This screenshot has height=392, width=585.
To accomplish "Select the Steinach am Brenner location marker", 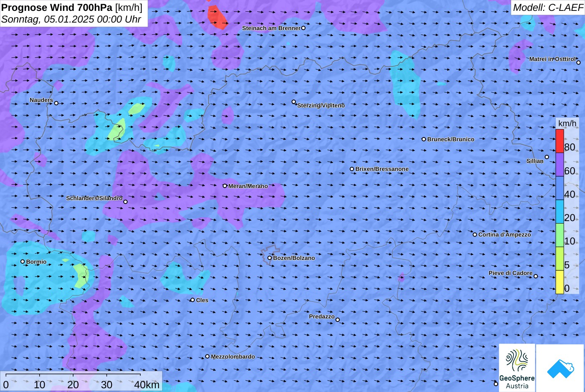I will click(x=303, y=28).
